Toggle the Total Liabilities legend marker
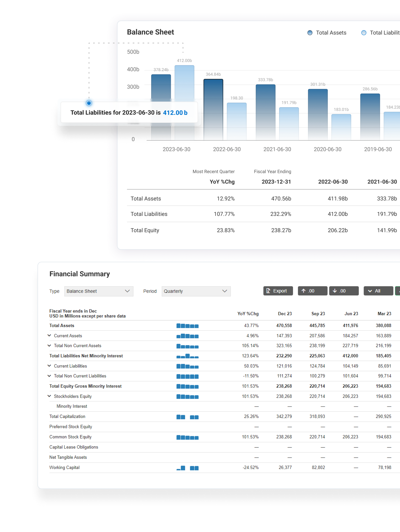 (x=363, y=33)
